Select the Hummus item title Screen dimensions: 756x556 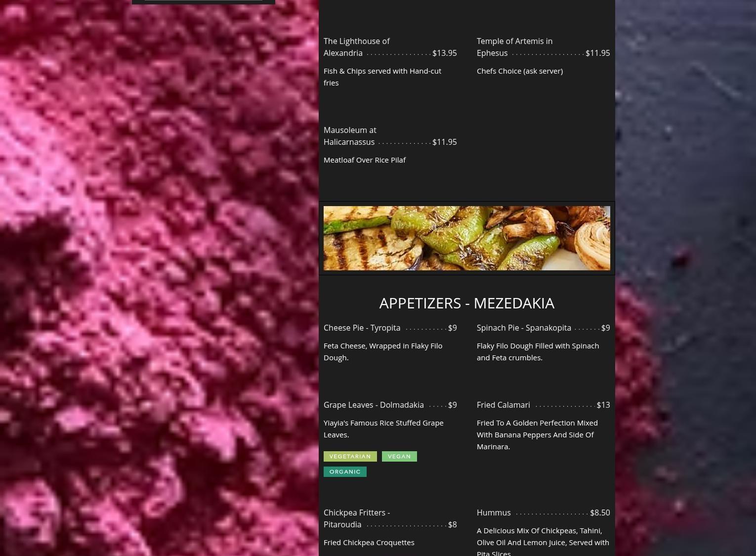(x=494, y=513)
